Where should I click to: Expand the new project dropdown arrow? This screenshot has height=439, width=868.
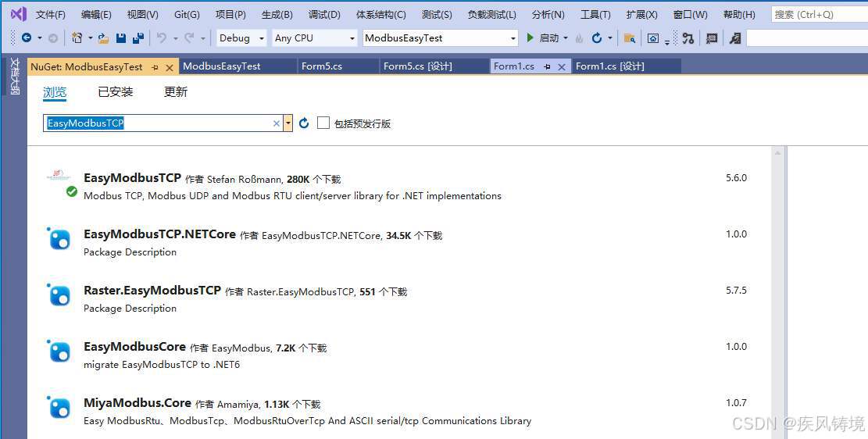click(90, 38)
